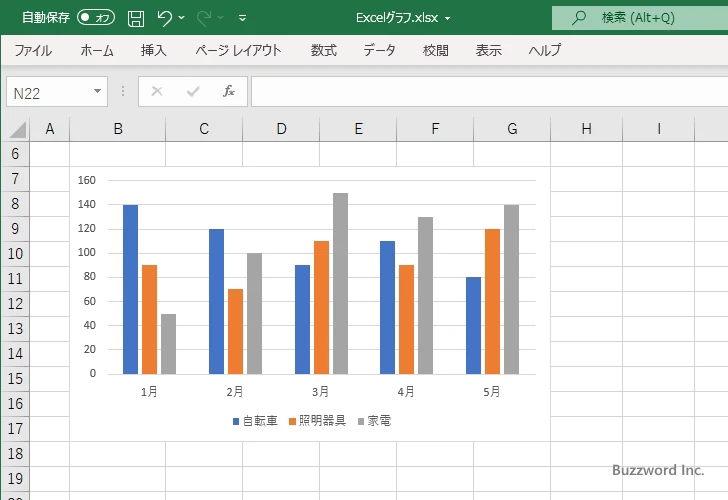Viewport: 728px width, 500px height.
Task: Open Customize Quick Access Toolbar dropdown
Action: click(242, 18)
